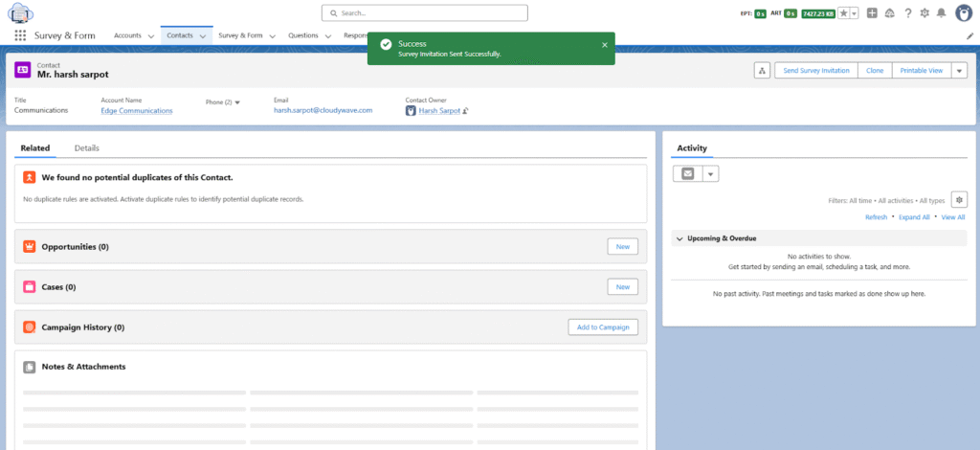Click the view hierarchy icon button
The image size is (980, 450).
pyautogui.click(x=762, y=71)
